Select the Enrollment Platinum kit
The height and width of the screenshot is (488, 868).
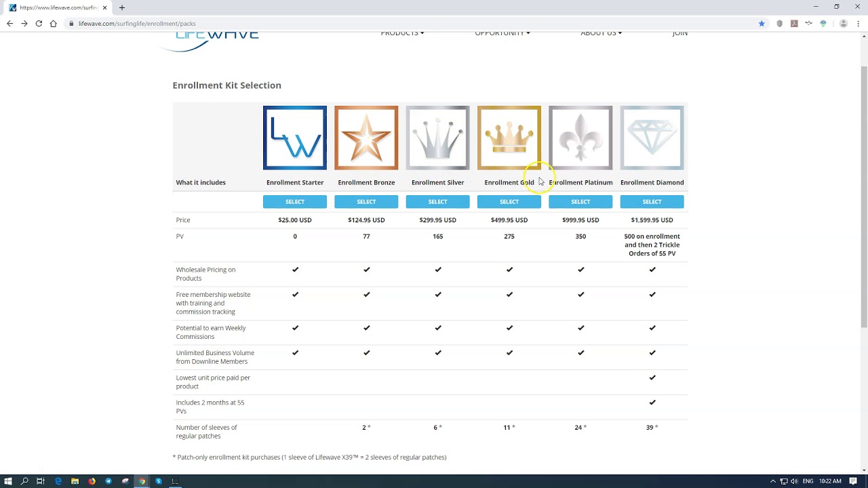[580, 201]
